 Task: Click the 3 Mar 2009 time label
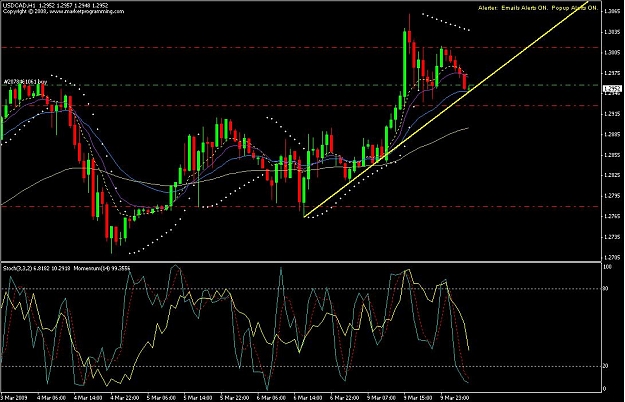[x=14, y=398]
